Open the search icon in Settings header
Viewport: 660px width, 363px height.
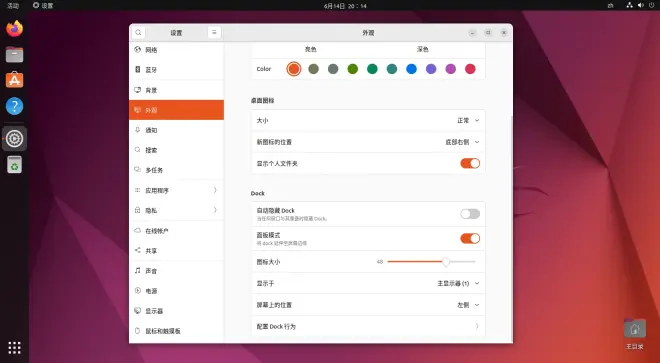(x=138, y=32)
